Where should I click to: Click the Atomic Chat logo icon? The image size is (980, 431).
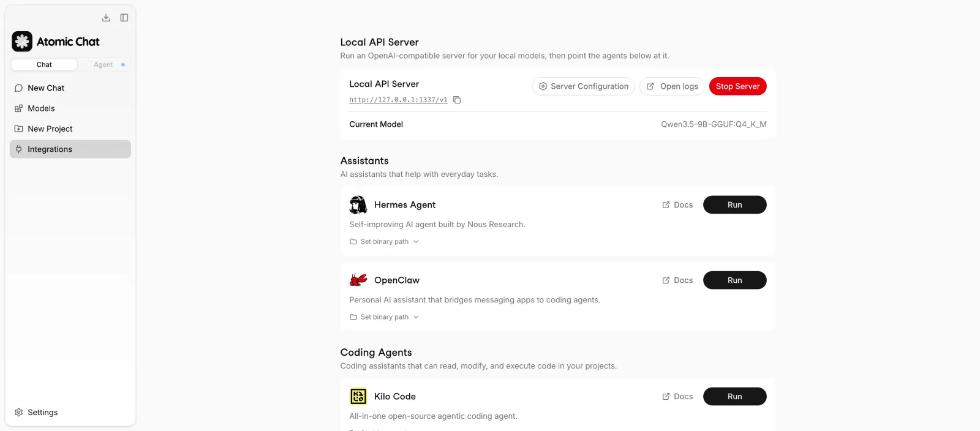pyautogui.click(x=22, y=42)
